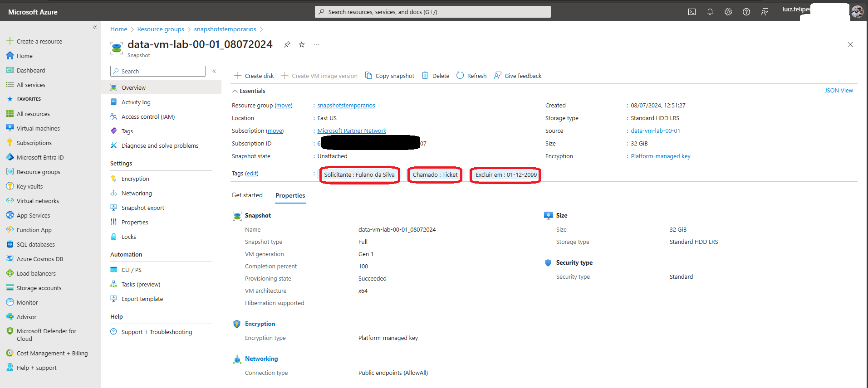Image resolution: width=868 pixels, height=388 pixels.
Task: Refresh the snapshot overview
Action: [x=471, y=76]
